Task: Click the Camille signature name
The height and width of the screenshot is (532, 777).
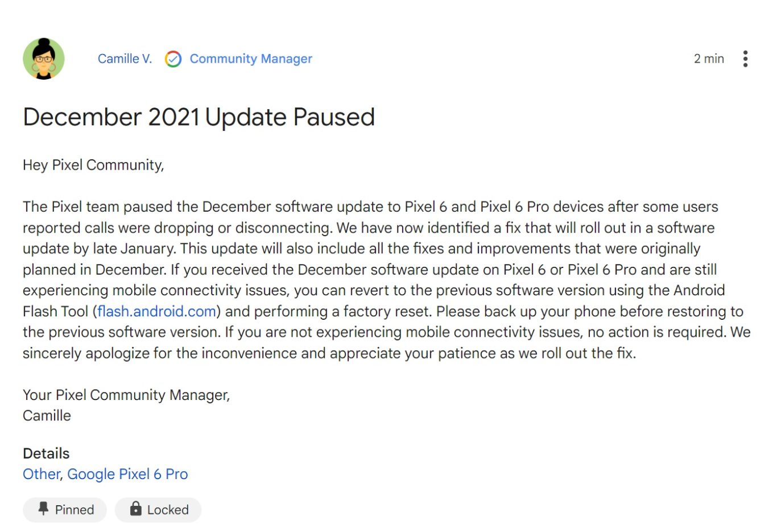Action: [x=47, y=416]
